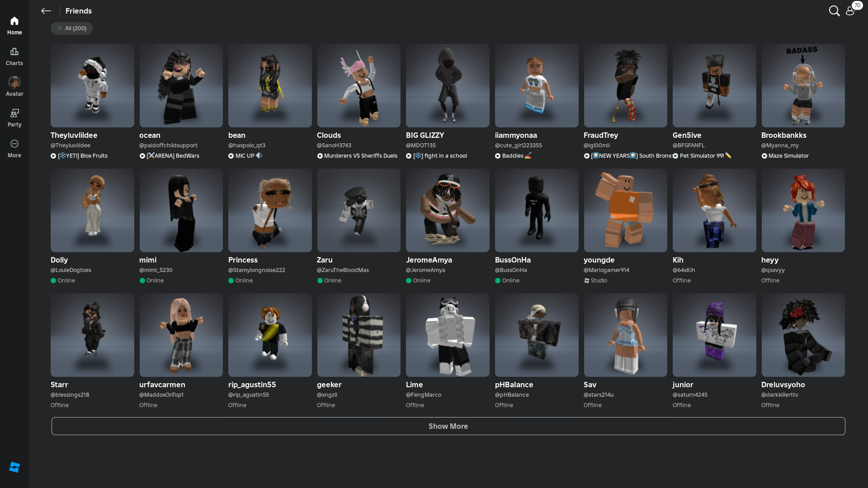Screen dimensions: 868x488
Task: Click Gen5ive's Pet Simulator 99 game
Action: [702, 156]
